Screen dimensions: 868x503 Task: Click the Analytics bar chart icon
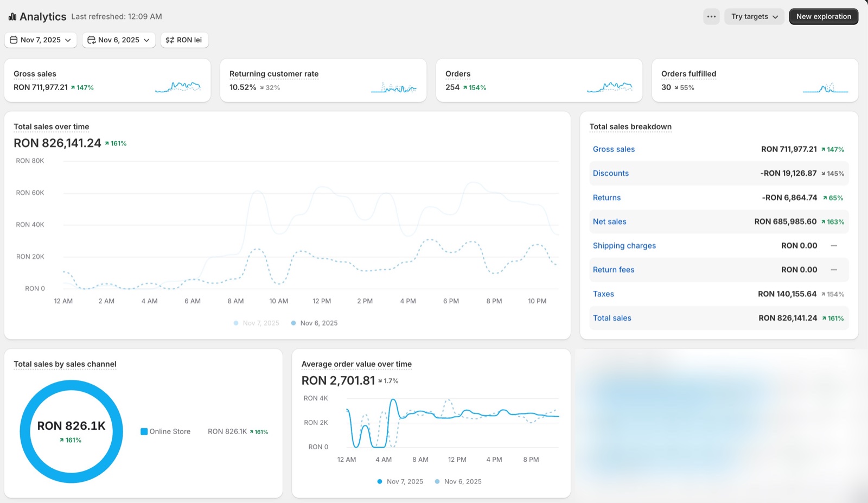pyautogui.click(x=12, y=17)
